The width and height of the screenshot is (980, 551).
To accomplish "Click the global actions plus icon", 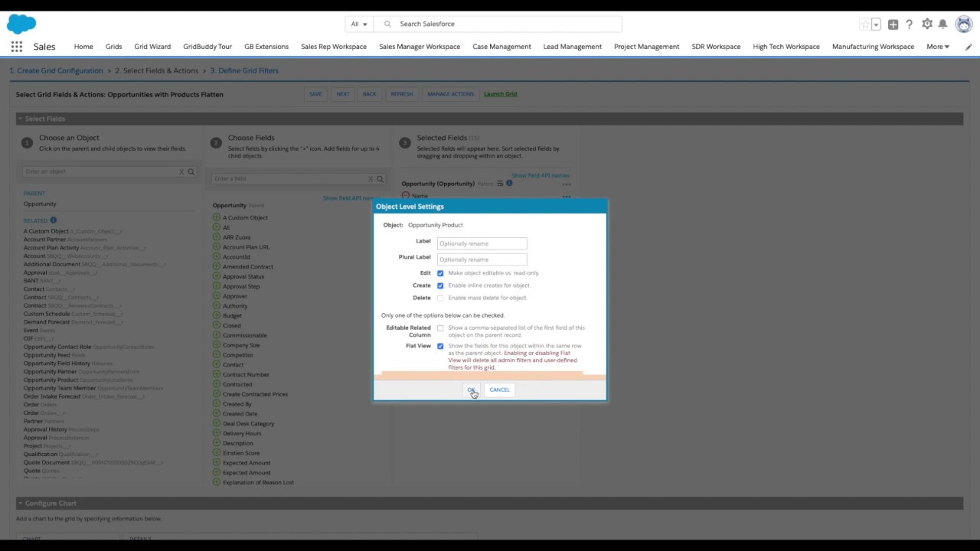I will point(893,24).
